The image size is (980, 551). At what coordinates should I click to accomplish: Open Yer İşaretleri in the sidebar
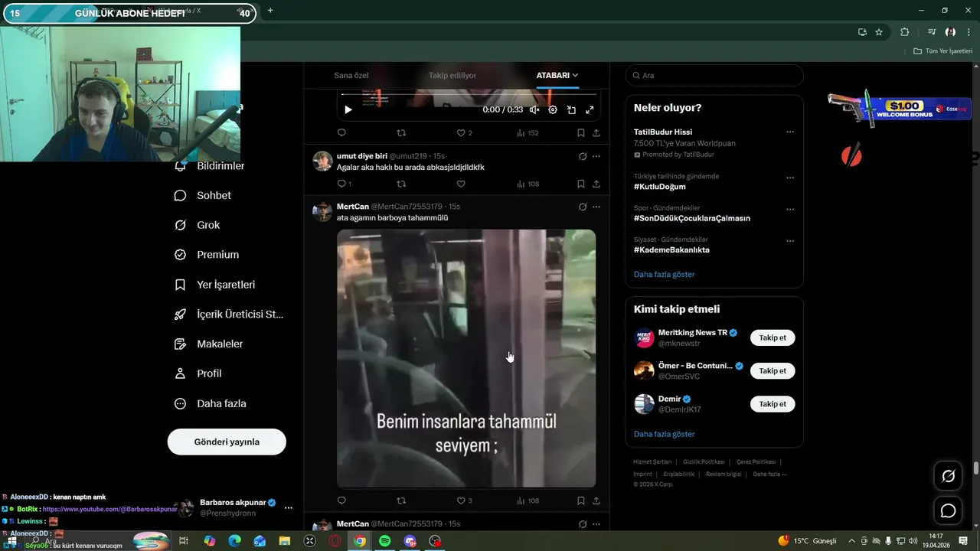(215, 285)
